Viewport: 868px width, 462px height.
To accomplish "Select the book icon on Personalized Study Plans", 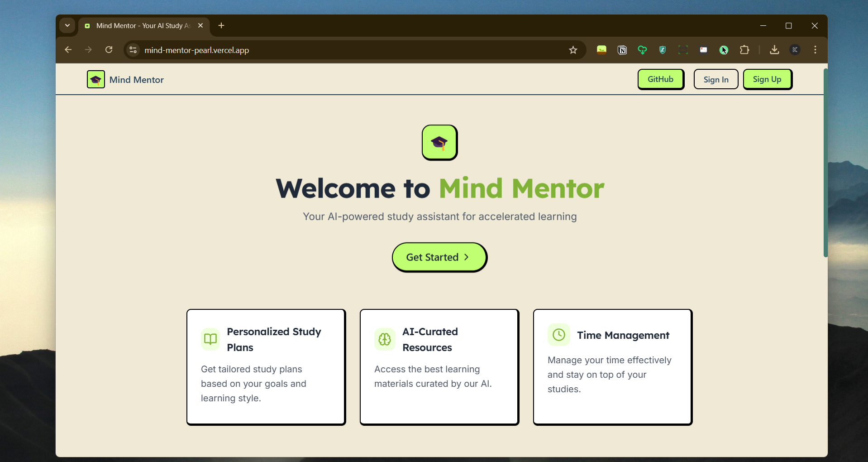I will pyautogui.click(x=210, y=339).
